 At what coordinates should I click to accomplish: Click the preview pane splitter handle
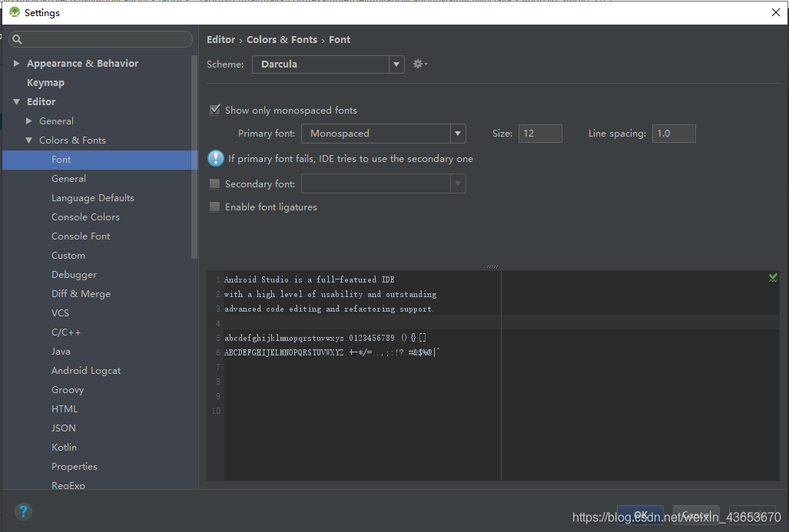492,266
